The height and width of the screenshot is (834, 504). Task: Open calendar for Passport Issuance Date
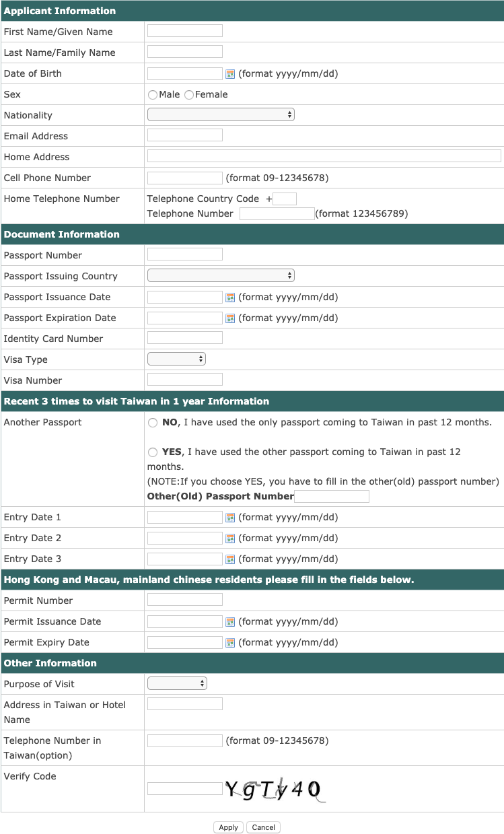[x=230, y=298]
